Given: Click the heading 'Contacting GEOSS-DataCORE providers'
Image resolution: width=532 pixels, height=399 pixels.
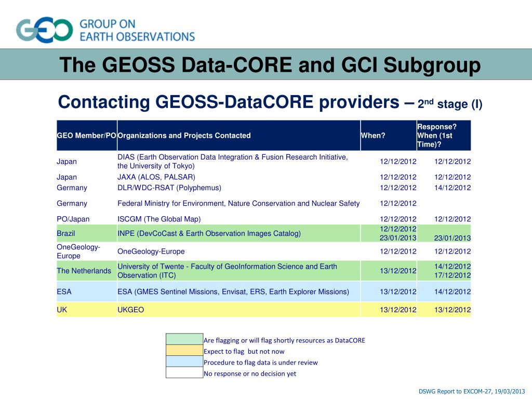Looking at the screenshot, I should click(229, 102).
